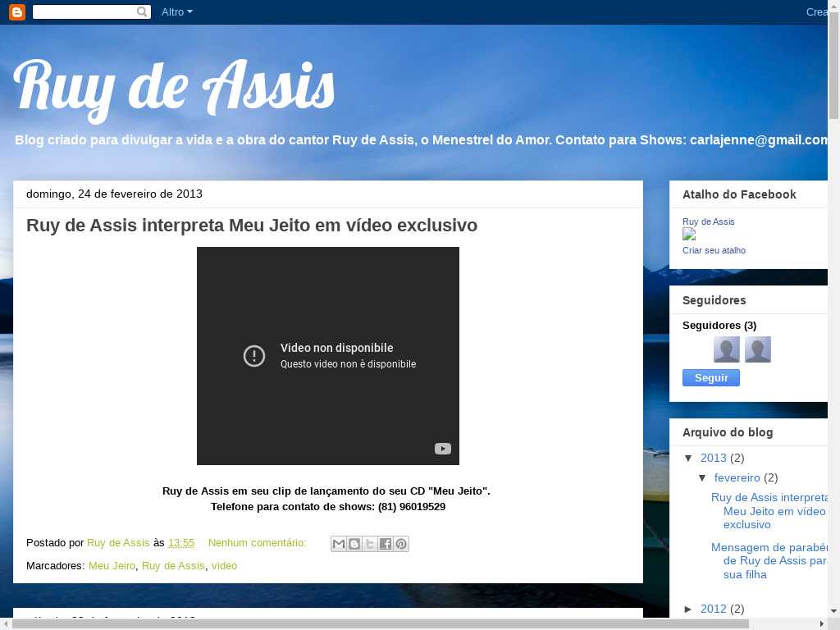This screenshot has height=630, width=840.
Task: Click the horizontal scrollbar at page bottom
Action: coord(377,623)
